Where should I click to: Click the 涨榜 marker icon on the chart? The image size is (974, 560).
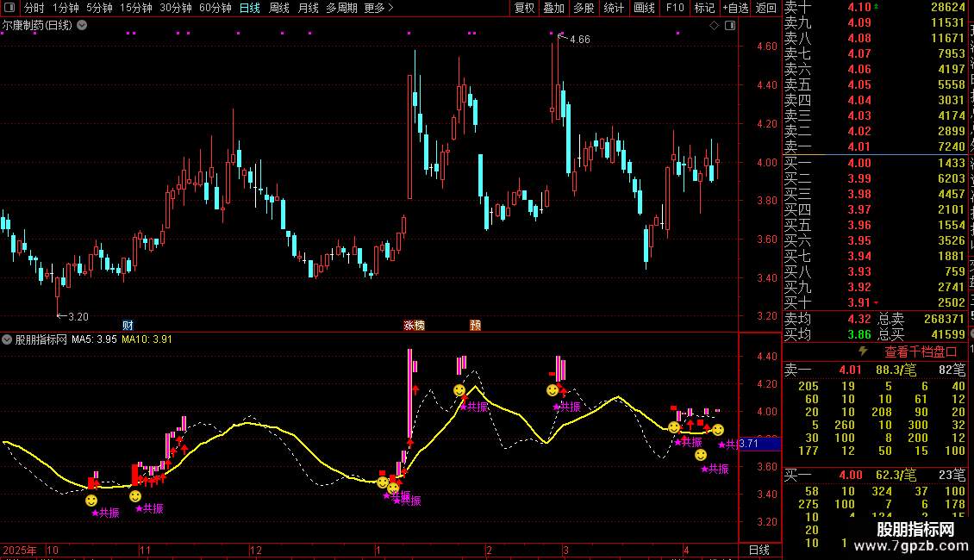415,326
